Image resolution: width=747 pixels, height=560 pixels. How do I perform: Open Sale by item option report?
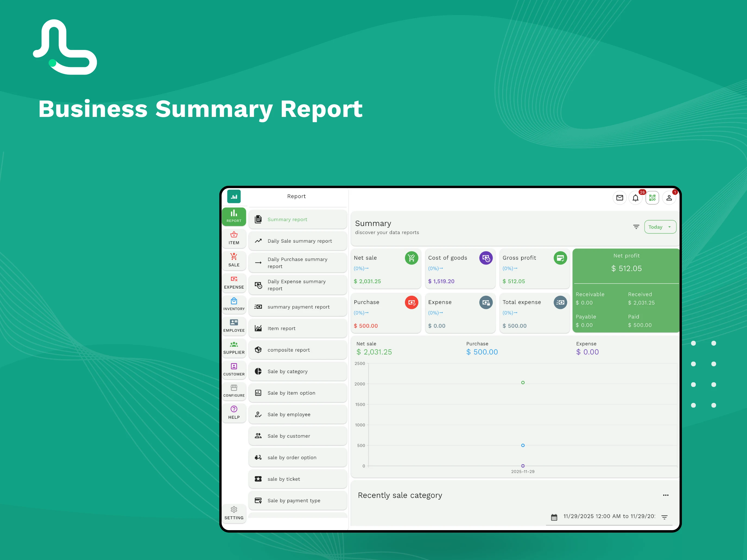click(x=297, y=393)
